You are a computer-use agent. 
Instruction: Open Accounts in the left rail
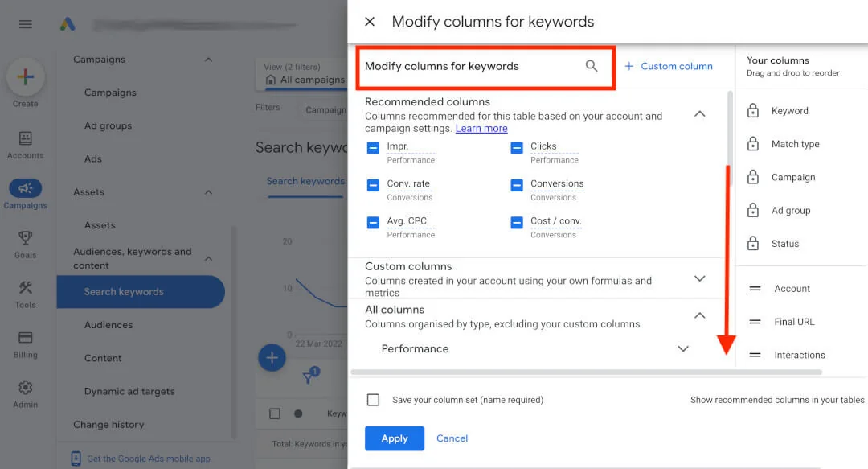[x=26, y=146]
